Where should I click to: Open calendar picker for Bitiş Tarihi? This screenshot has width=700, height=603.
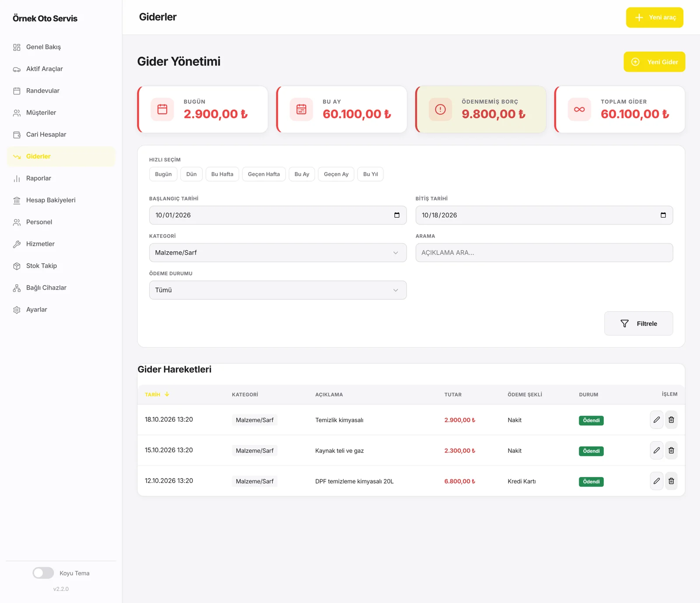(663, 215)
